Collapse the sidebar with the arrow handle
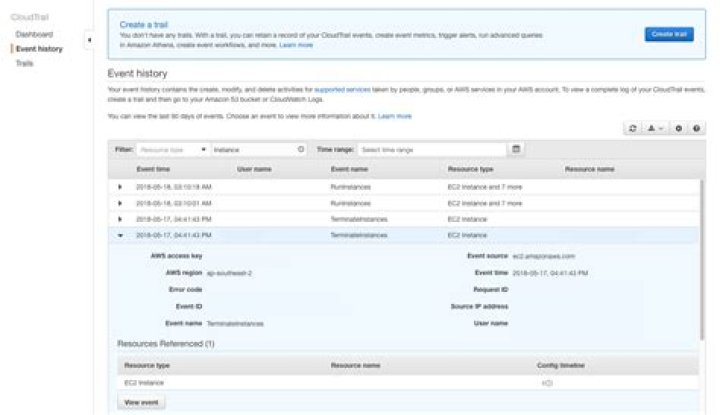Viewport: 720px width, 415px height. tap(89, 40)
